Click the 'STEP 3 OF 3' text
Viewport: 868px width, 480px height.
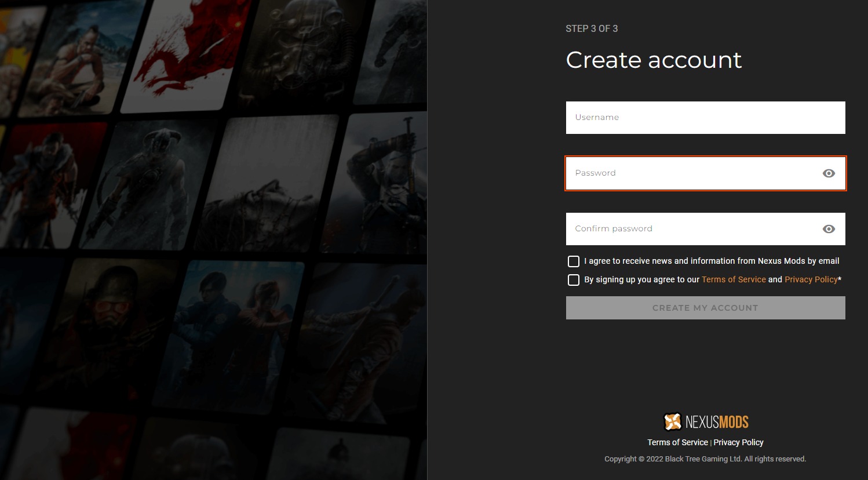592,28
